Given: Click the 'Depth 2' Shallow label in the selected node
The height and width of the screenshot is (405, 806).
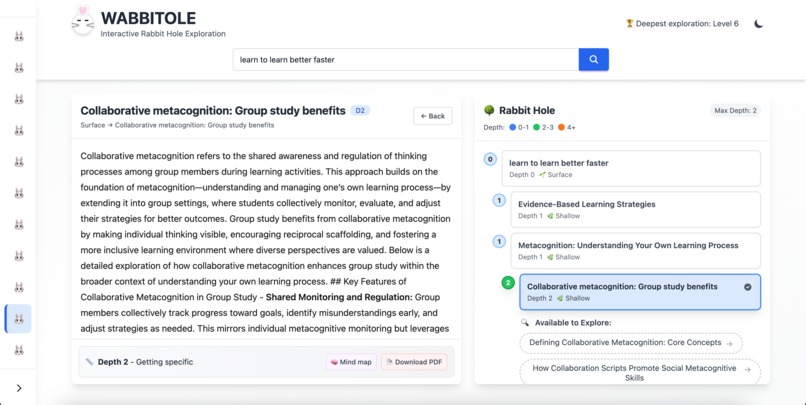Looking at the screenshot, I should [x=559, y=298].
